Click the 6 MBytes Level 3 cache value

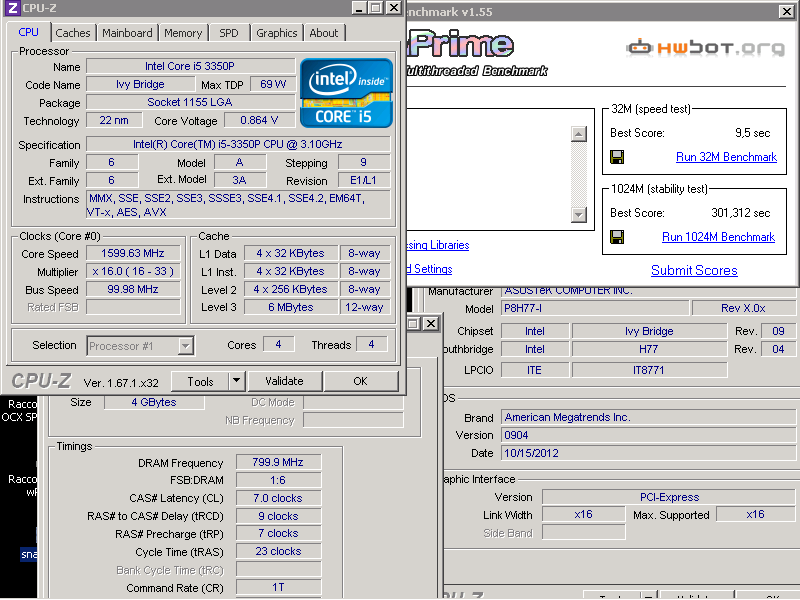291,307
